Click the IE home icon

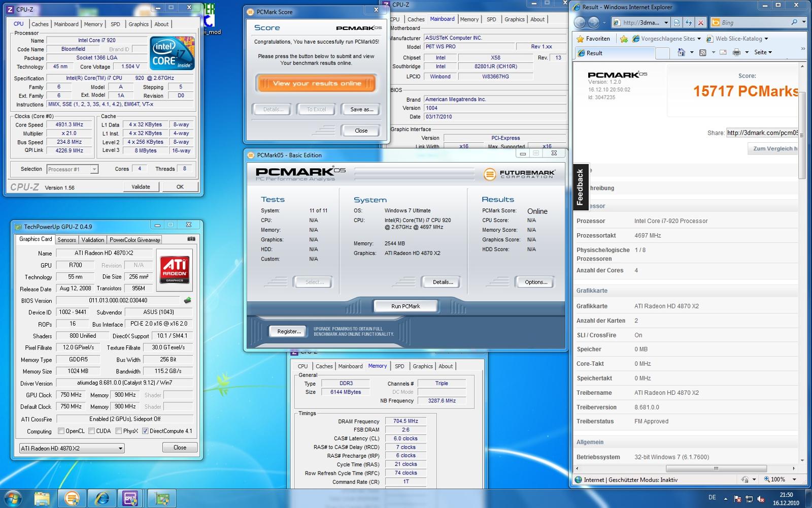pyautogui.click(x=682, y=52)
